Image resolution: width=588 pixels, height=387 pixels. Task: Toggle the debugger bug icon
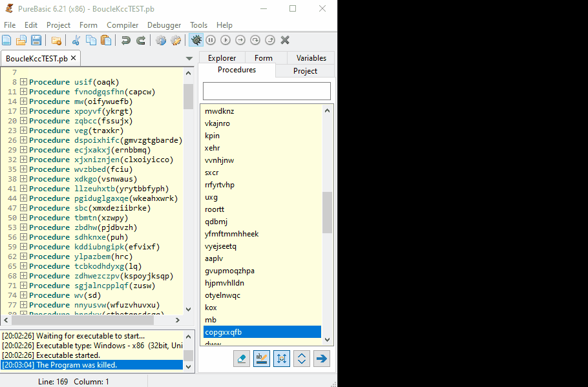pyautogui.click(x=196, y=40)
